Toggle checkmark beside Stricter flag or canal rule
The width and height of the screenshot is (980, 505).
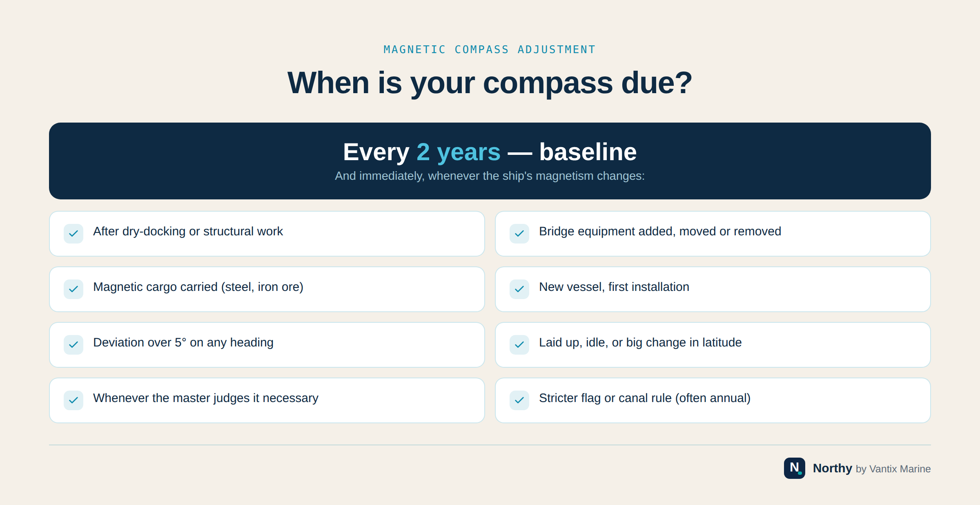[519, 400]
